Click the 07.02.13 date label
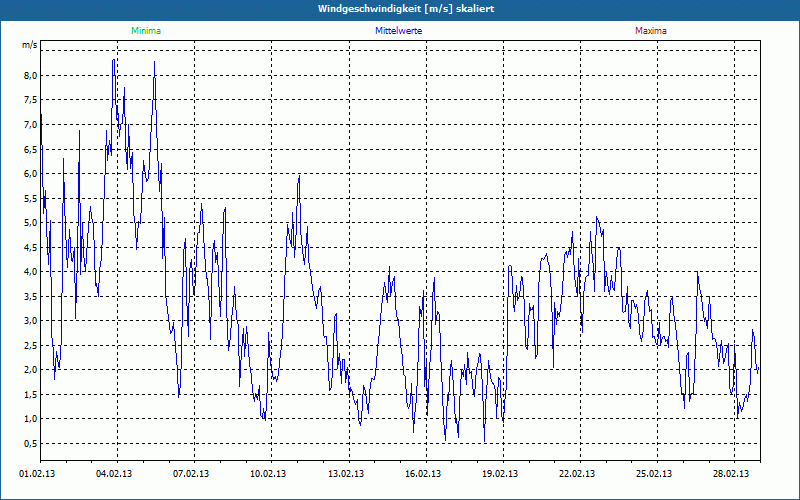The width and height of the screenshot is (800, 500). [x=191, y=473]
